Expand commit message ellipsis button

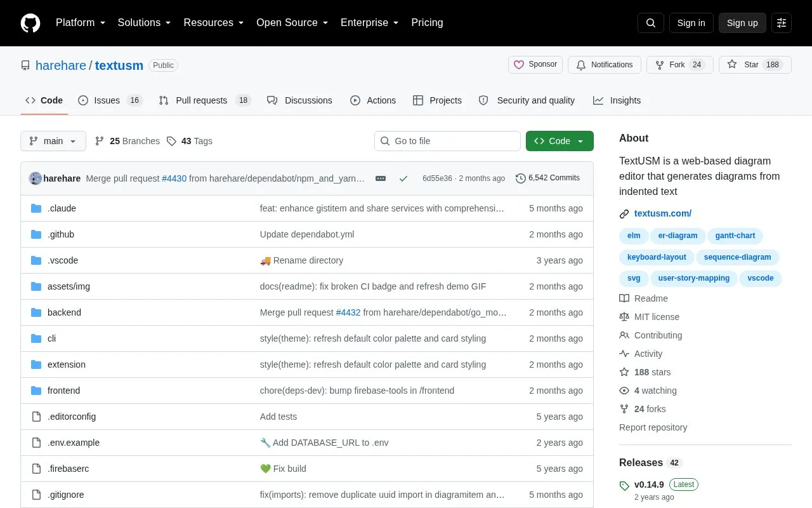[x=381, y=178]
